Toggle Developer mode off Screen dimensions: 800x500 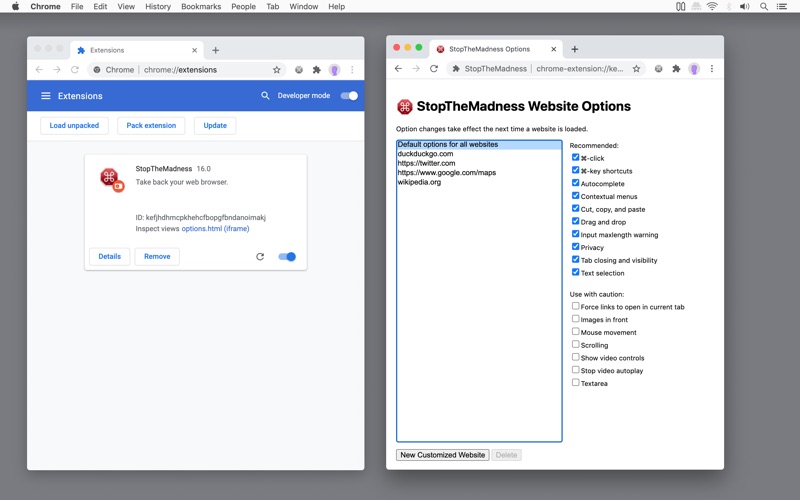pyautogui.click(x=349, y=96)
